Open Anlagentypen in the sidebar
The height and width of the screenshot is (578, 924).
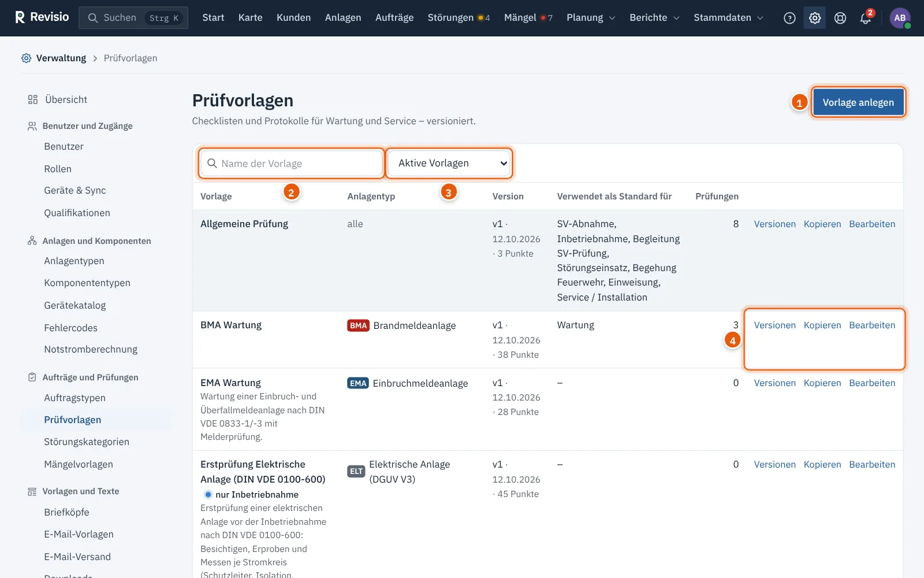74,261
